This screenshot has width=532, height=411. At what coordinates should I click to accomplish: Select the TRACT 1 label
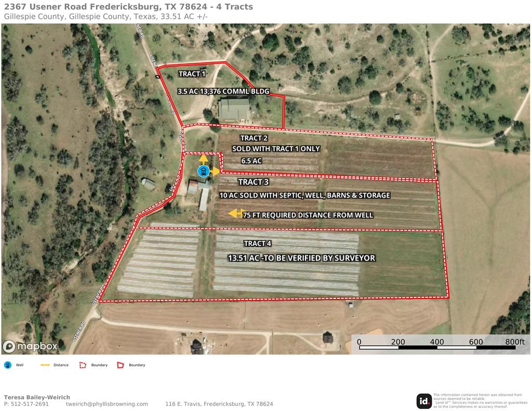192,74
